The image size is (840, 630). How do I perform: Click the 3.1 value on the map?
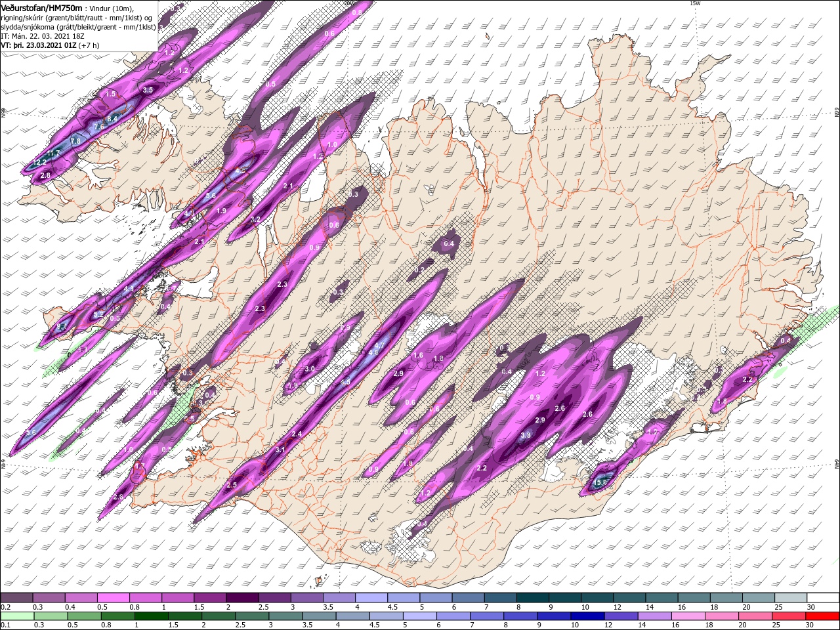pos(280,450)
